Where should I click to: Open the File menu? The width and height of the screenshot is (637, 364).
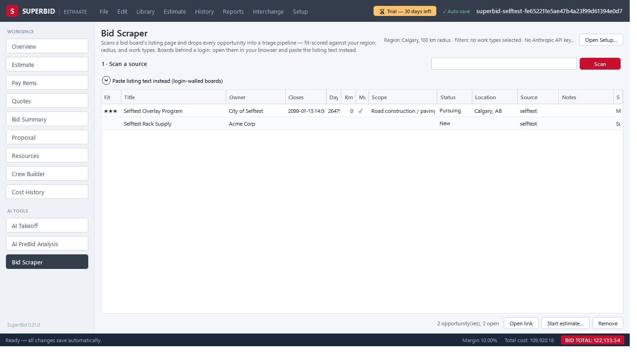click(x=104, y=11)
